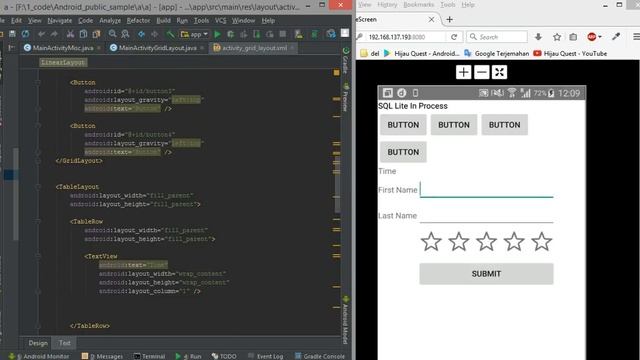
Task: Click the Undo arrow in Android Studio toolbar
Action: click(41, 34)
